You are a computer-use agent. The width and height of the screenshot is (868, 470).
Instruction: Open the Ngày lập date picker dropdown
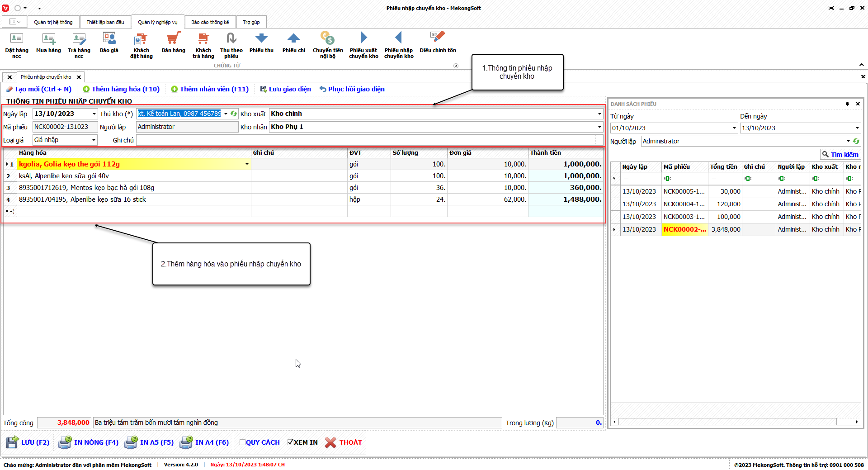(x=94, y=114)
